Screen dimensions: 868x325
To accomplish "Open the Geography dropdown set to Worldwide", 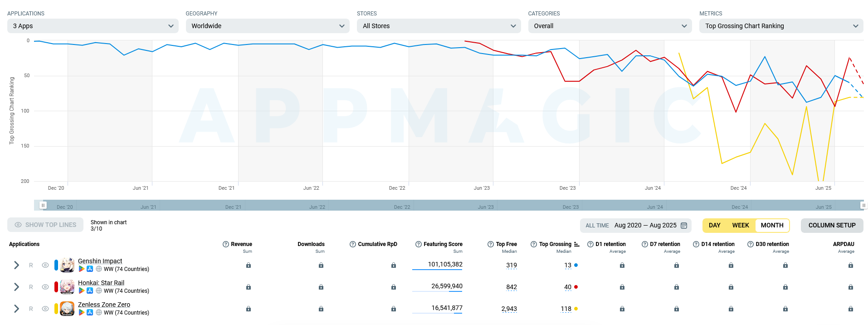I will (268, 26).
